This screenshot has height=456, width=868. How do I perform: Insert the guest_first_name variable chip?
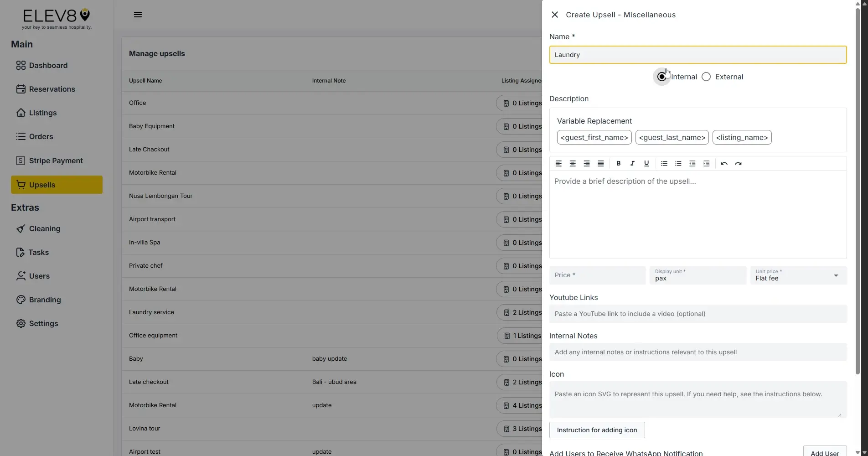click(594, 137)
